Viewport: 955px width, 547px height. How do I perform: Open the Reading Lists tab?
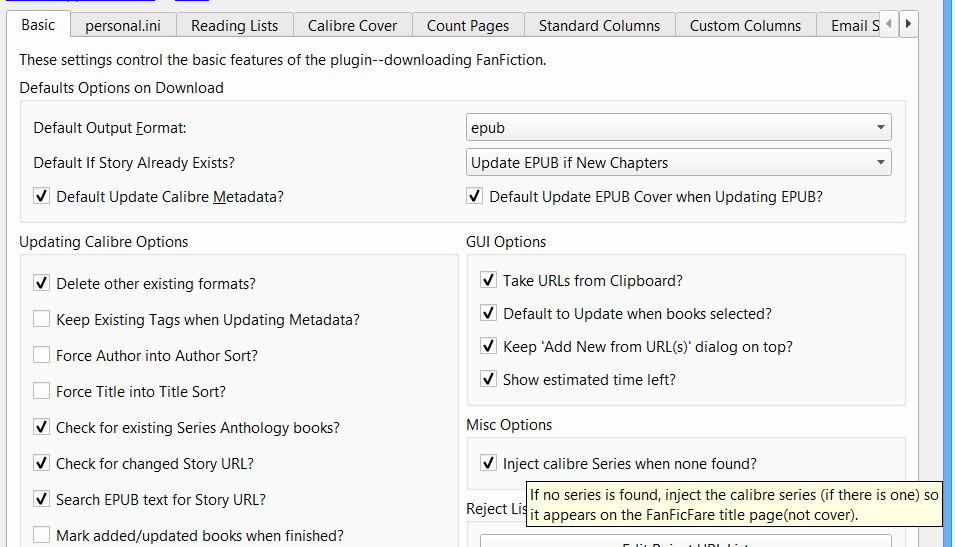click(x=234, y=25)
